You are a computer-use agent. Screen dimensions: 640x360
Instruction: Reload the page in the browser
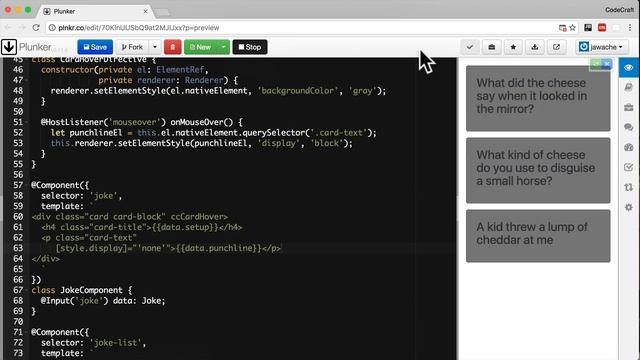36,28
